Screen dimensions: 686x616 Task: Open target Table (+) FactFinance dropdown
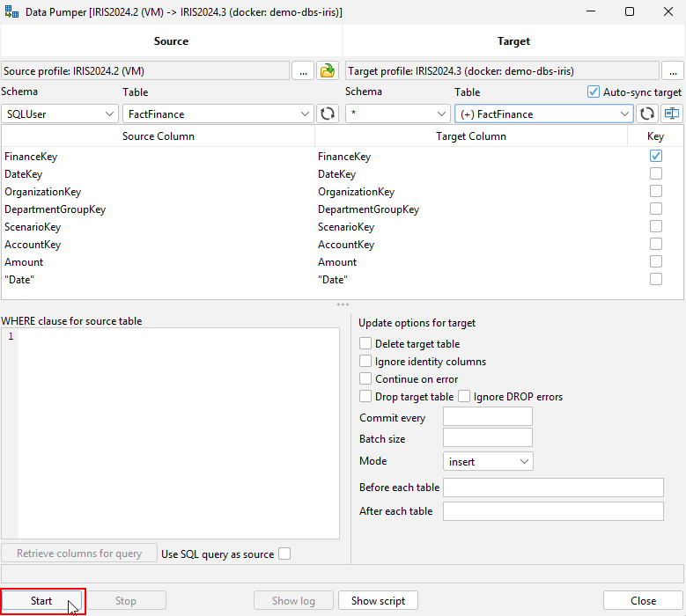(544, 114)
